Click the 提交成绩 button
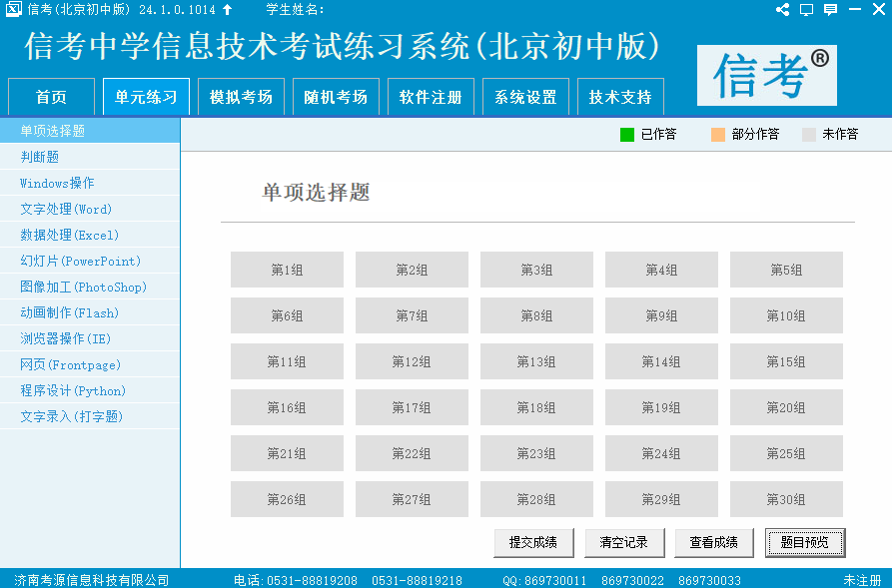The width and height of the screenshot is (892, 588). pyautogui.click(x=533, y=542)
